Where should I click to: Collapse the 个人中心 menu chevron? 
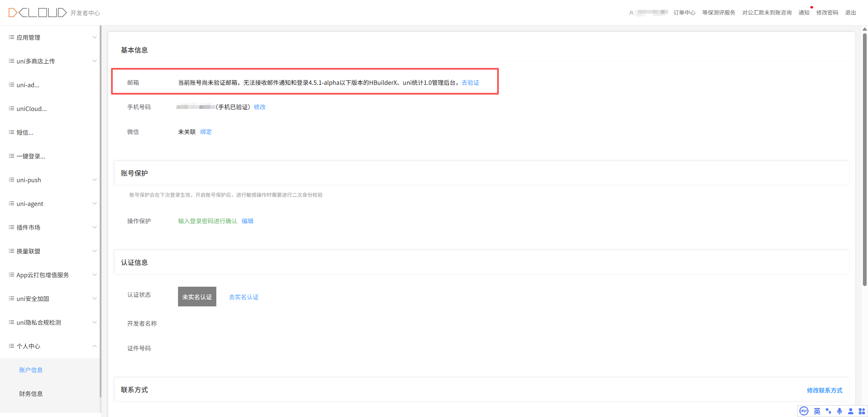coord(95,346)
